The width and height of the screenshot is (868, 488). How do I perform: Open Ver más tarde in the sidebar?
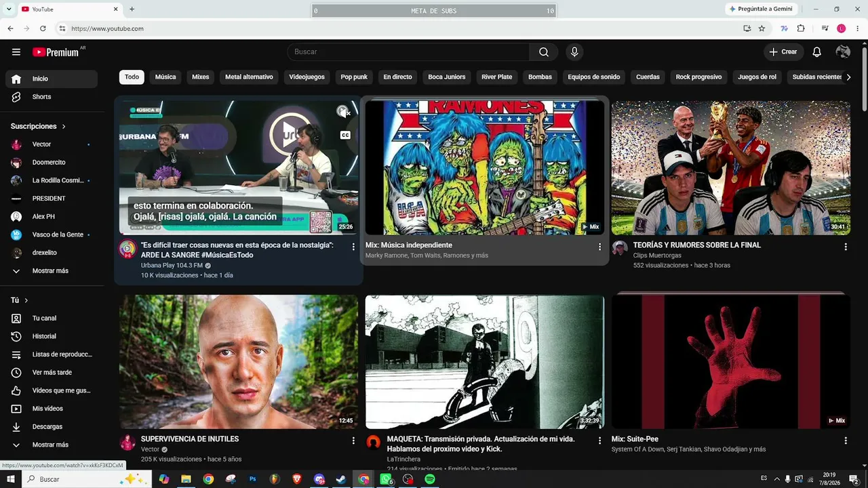(52, 372)
